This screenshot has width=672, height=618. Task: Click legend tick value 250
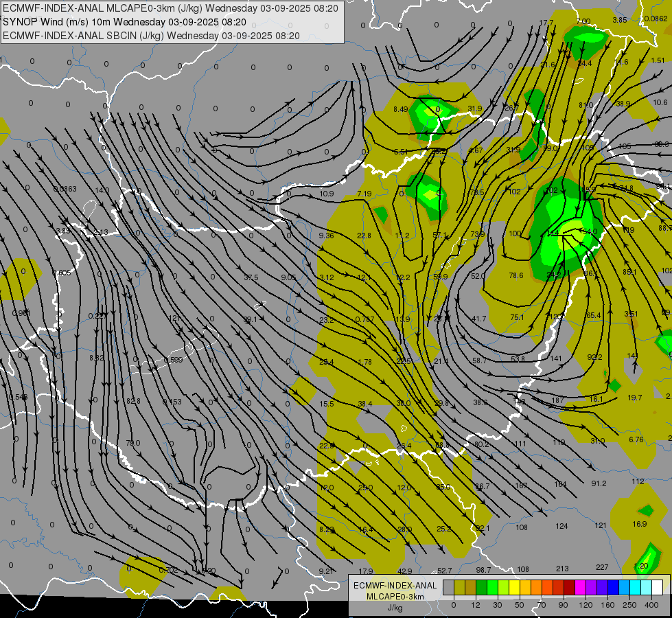(x=629, y=605)
